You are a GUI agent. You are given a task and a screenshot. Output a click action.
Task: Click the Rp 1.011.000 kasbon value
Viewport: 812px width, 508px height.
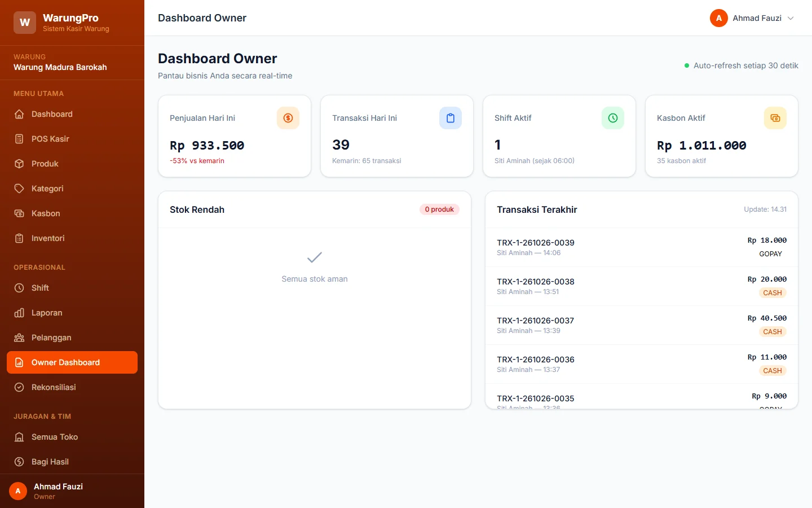point(701,145)
